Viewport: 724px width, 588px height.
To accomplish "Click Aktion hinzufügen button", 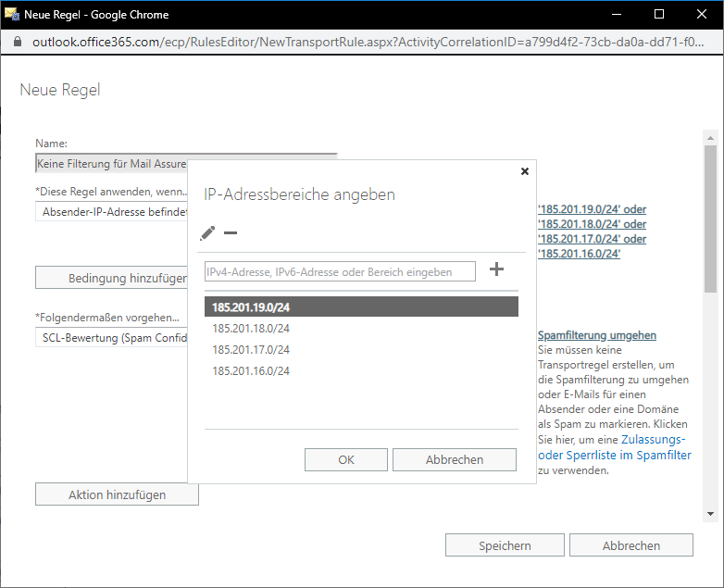I will (117, 494).
